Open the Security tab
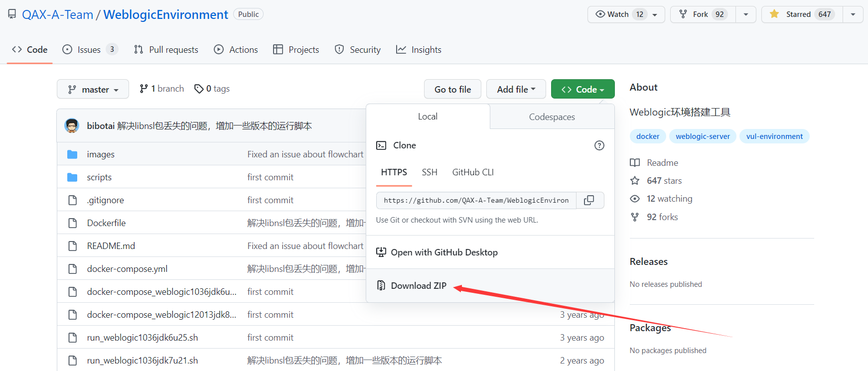This screenshot has height=371, width=868. pos(358,50)
